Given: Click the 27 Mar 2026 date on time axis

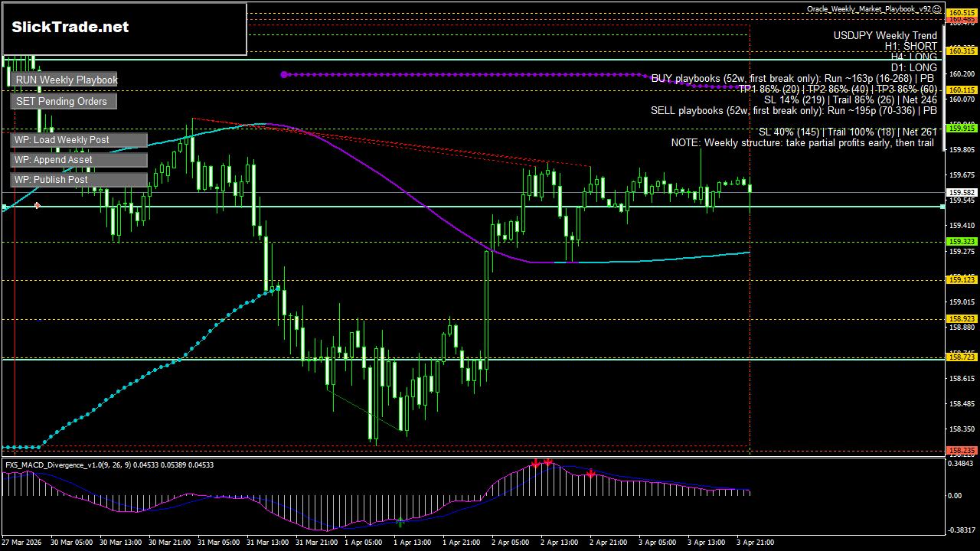Looking at the screenshot, I should [21, 543].
